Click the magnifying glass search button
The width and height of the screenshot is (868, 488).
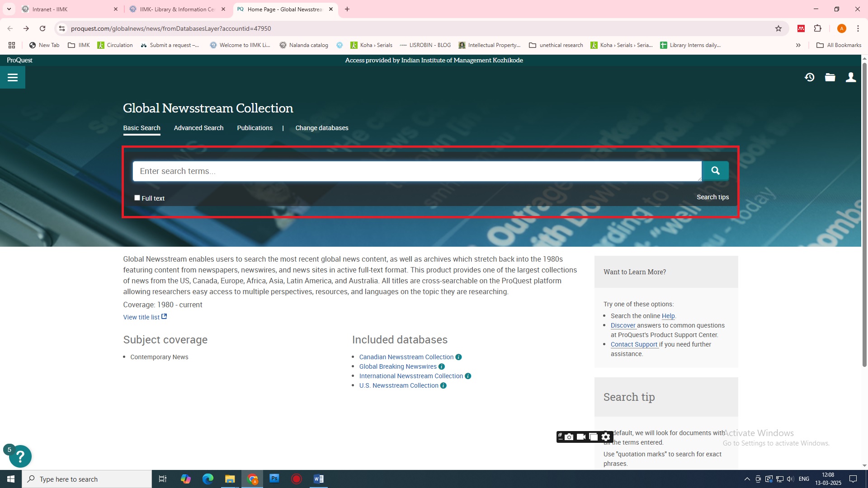(x=715, y=171)
